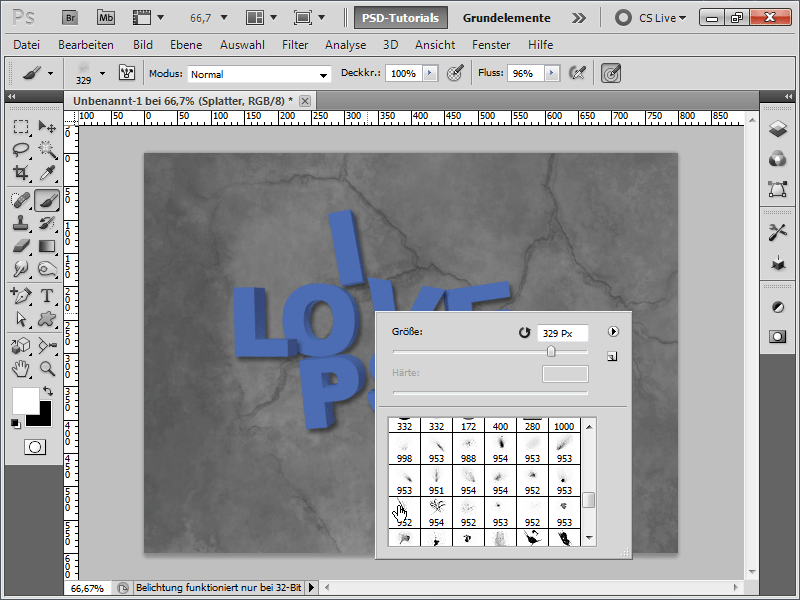Viewport: 800px width, 600px height.
Task: Open brush picker flyout menu
Action: [x=613, y=332]
